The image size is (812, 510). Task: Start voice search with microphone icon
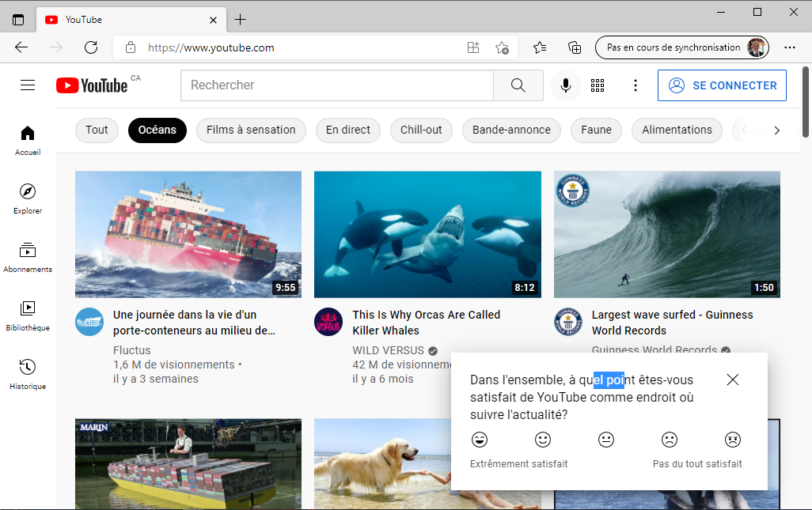coord(566,85)
